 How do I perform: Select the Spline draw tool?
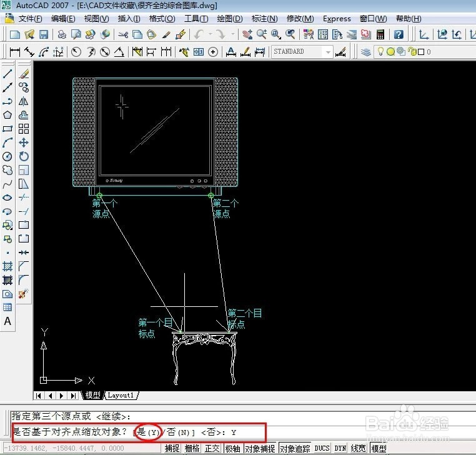(7, 184)
